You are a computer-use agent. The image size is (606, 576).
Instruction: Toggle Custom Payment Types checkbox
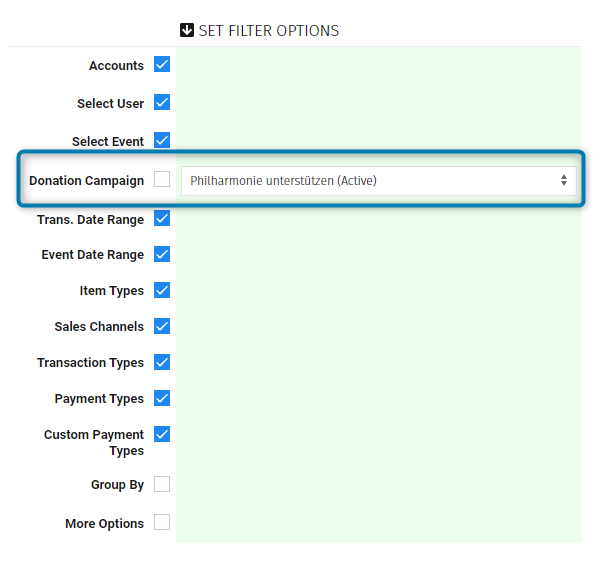pos(162,434)
